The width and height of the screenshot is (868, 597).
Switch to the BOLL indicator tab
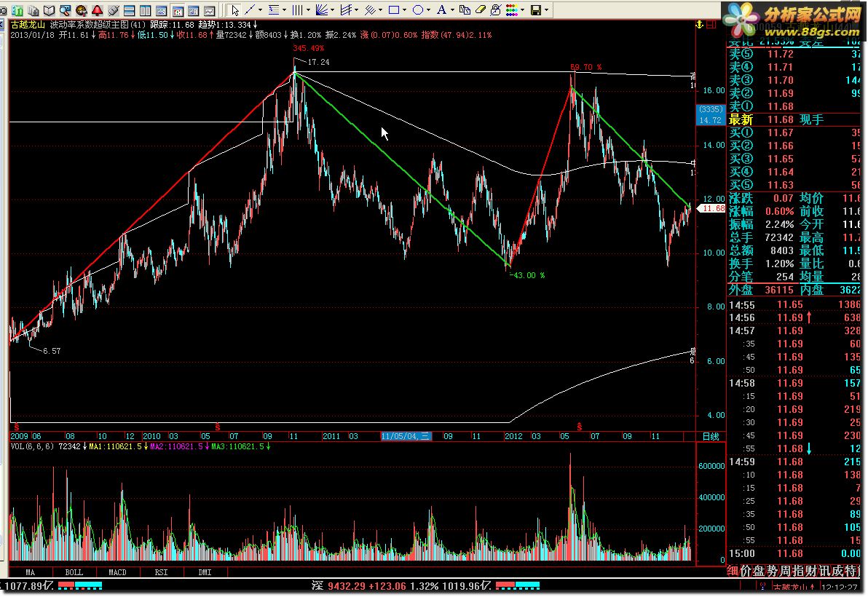[74, 573]
